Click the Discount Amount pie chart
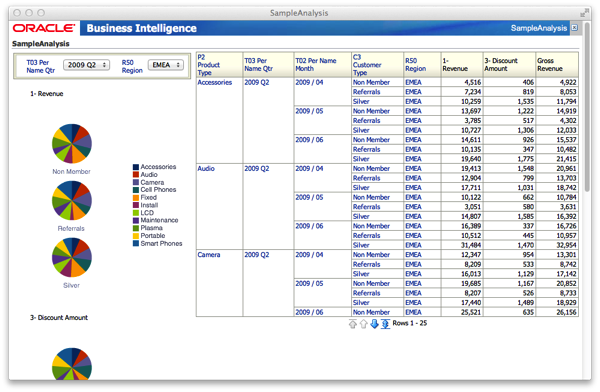Screen dimensions: 600x392 click(x=72, y=364)
